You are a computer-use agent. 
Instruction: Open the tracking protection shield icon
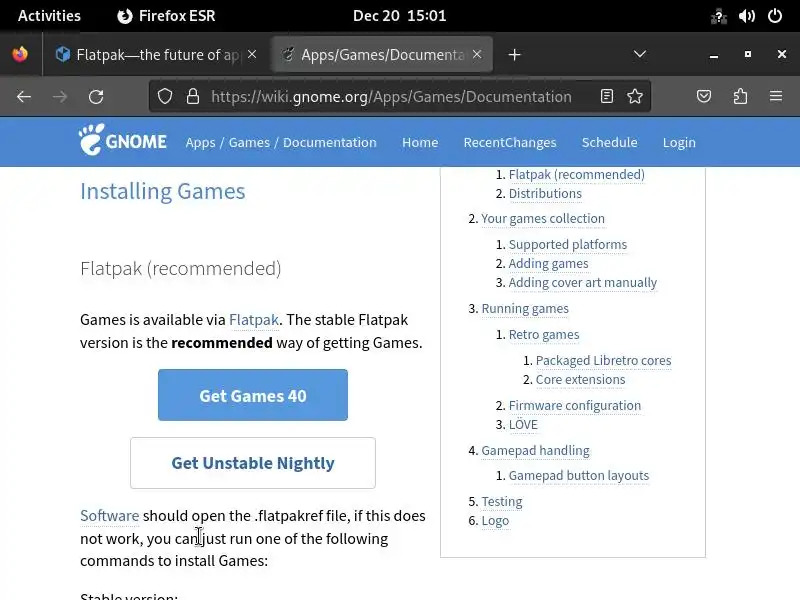click(x=165, y=96)
